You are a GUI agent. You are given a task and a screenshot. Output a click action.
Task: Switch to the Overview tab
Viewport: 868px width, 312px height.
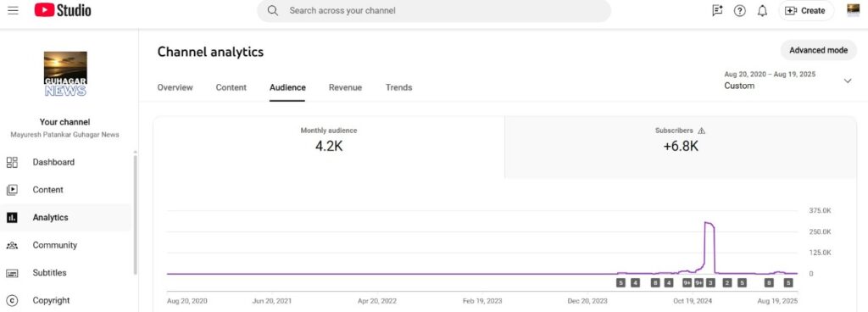click(x=175, y=87)
